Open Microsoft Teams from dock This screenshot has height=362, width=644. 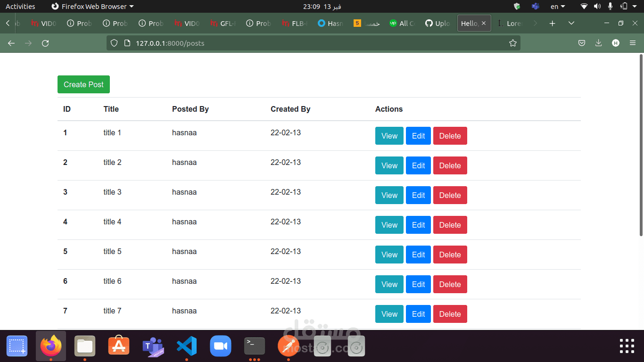[x=153, y=346]
